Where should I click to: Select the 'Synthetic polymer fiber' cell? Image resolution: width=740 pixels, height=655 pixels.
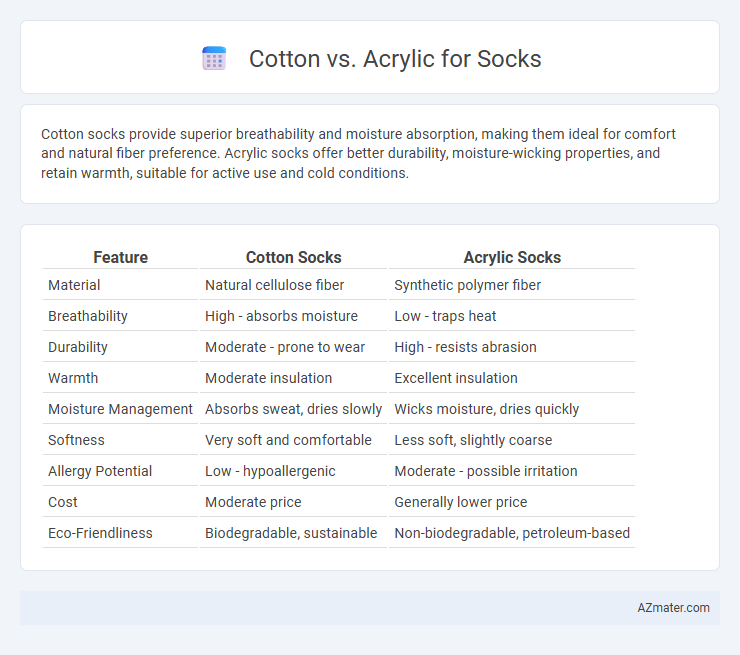(468, 285)
